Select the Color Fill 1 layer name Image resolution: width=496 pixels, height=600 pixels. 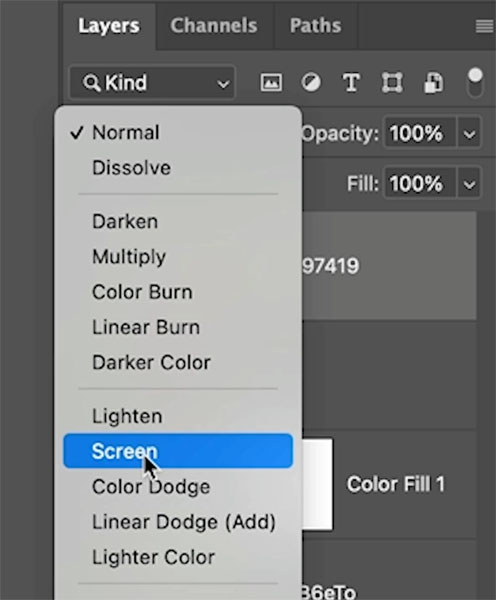(396, 484)
